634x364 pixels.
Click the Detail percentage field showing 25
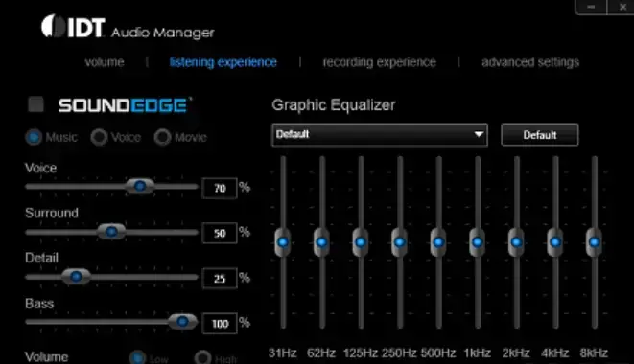(x=220, y=279)
